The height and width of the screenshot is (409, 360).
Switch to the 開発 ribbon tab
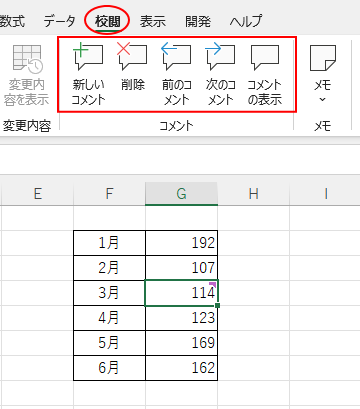pyautogui.click(x=198, y=21)
